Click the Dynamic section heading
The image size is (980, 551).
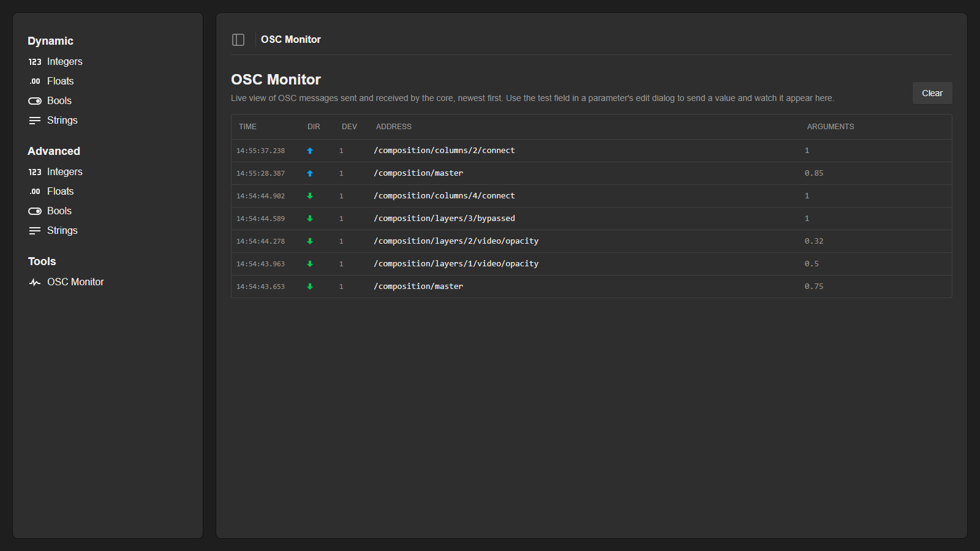click(50, 41)
